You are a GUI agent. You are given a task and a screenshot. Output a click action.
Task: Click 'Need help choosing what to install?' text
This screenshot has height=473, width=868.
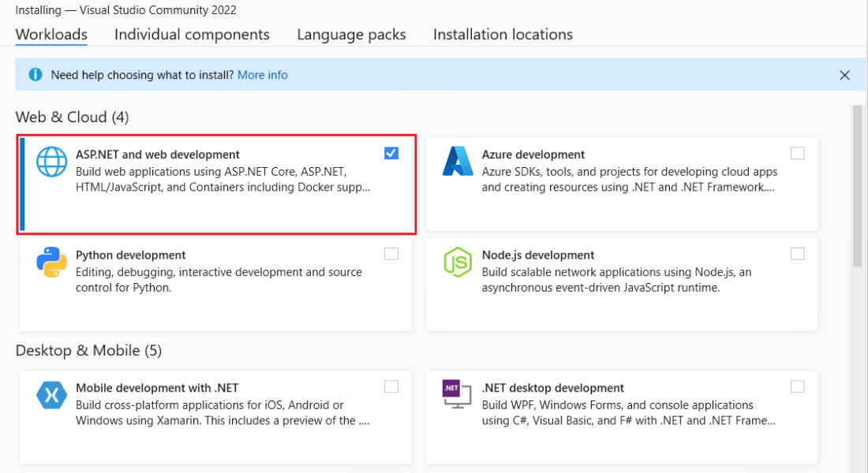[x=142, y=75]
